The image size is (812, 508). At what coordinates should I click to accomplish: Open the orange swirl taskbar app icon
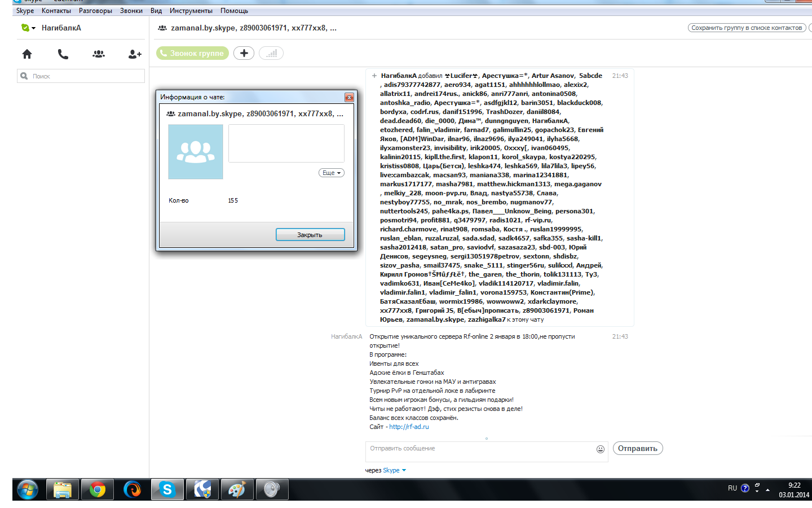coord(133,489)
